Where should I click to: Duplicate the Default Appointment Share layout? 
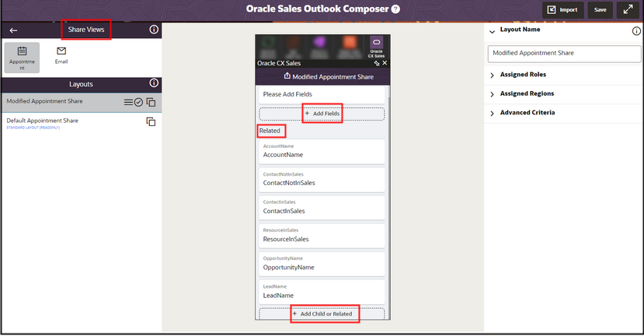[x=151, y=122]
